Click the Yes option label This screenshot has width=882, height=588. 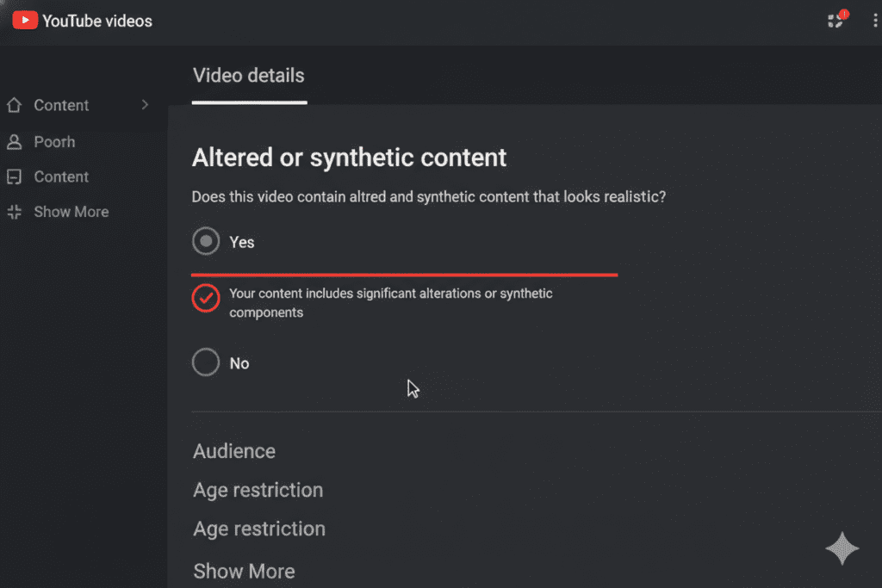point(242,242)
